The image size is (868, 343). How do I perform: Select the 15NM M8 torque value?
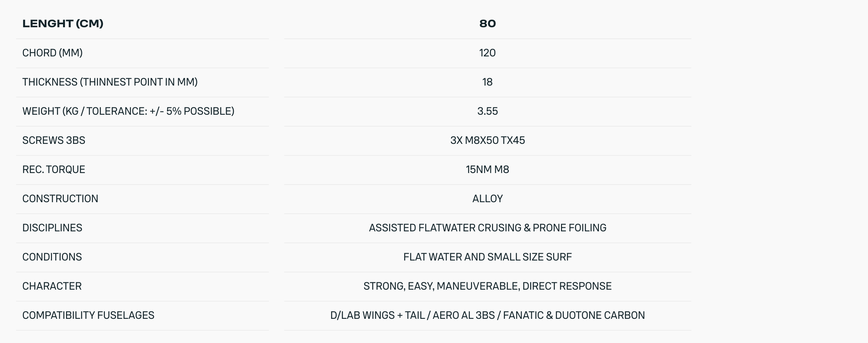(x=487, y=170)
